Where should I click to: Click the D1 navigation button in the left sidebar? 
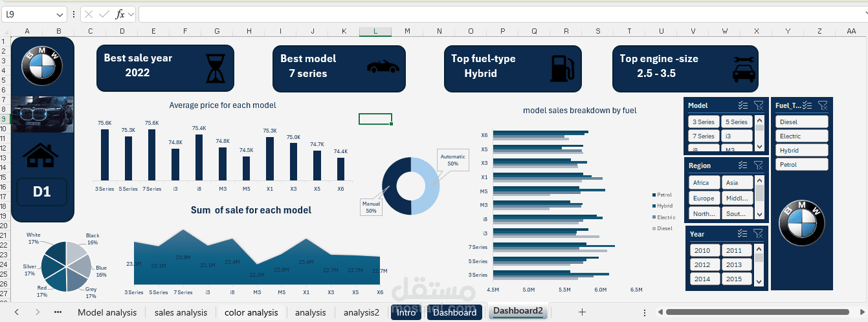42,191
